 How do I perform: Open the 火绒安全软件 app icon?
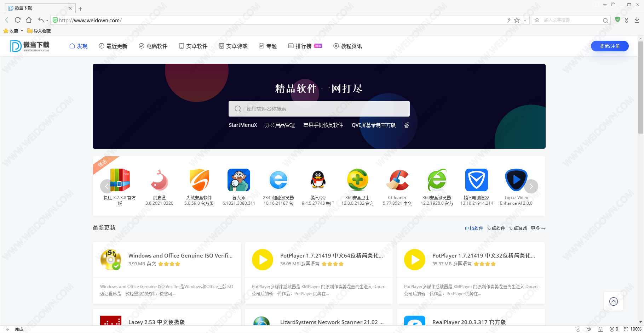(199, 180)
